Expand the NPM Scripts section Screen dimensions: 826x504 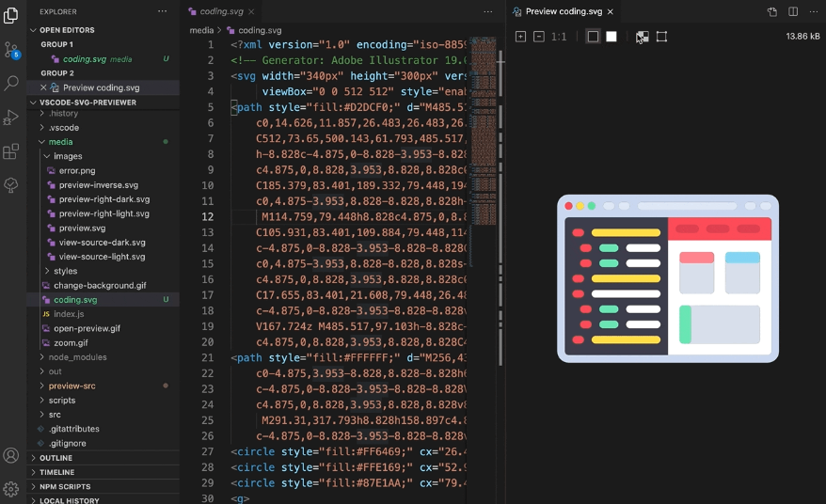pos(103,486)
